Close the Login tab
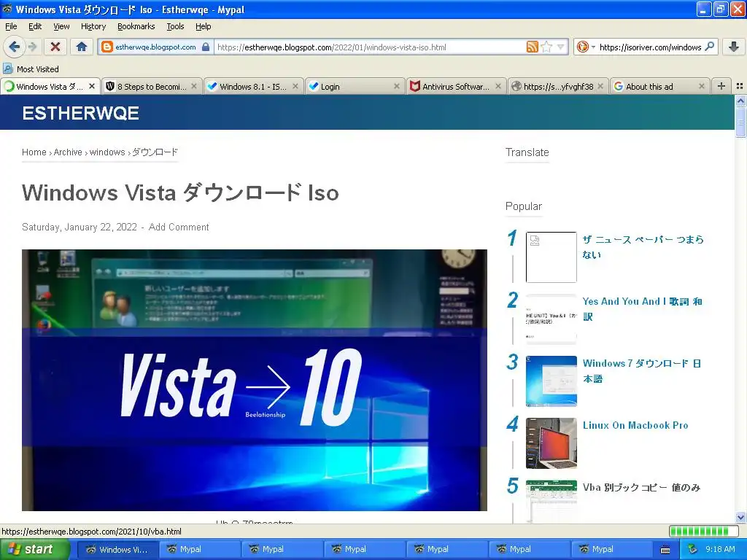747x560 pixels. (x=396, y=86)
